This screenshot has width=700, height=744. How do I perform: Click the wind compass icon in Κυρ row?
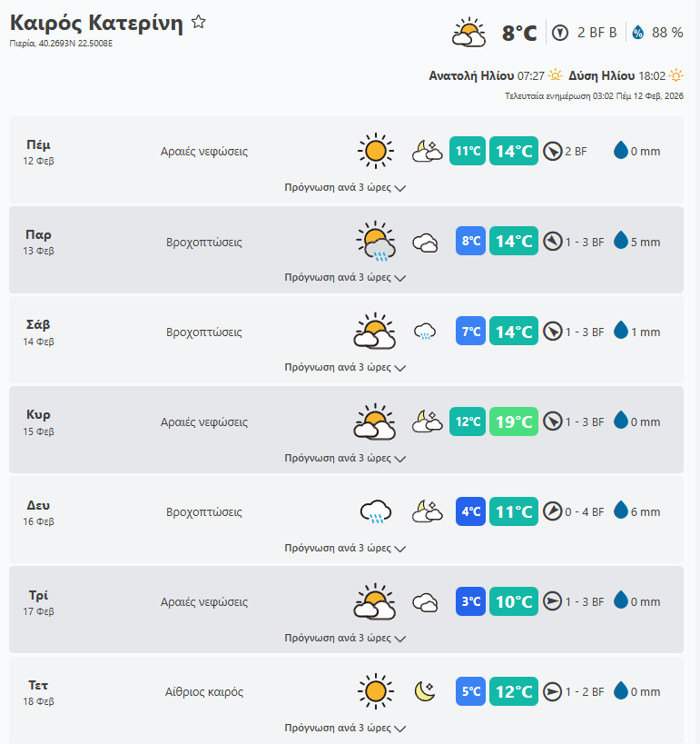click(x=552, y=422)
